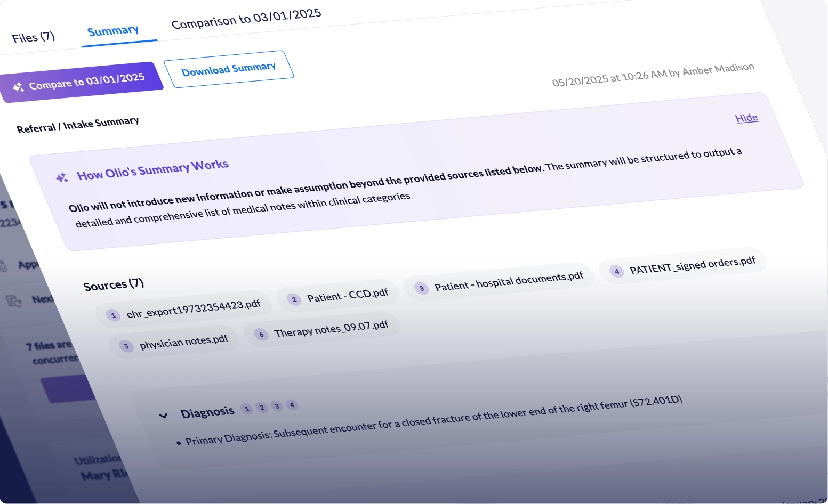
Task: Click the 05/20/2025 Amber Madison timestamp
Action: [x=653, y=75]
